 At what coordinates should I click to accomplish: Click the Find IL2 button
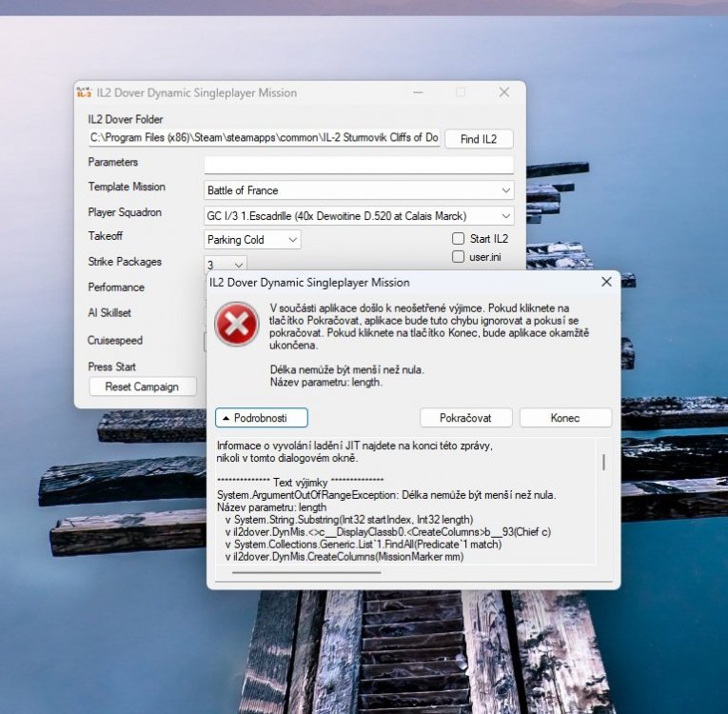479,139
